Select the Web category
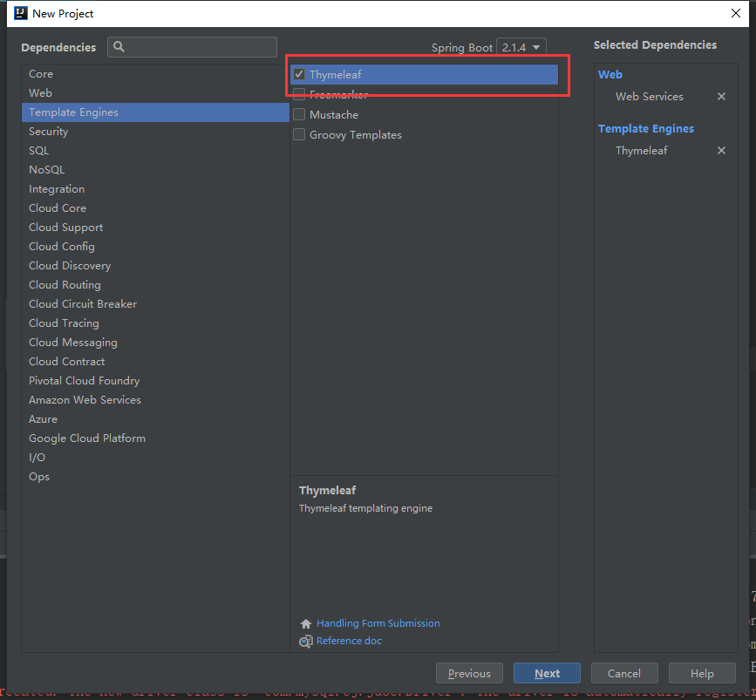 tap(155, 93)
